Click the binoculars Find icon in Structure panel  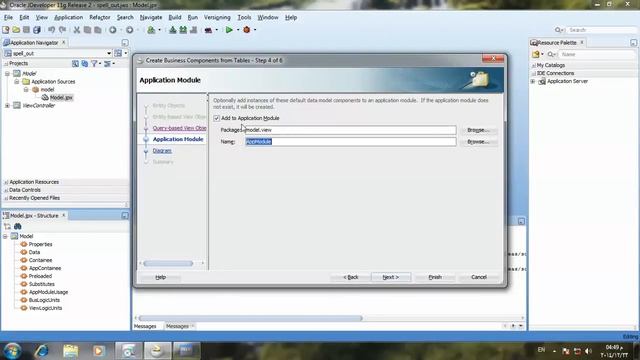coord(18,227)
